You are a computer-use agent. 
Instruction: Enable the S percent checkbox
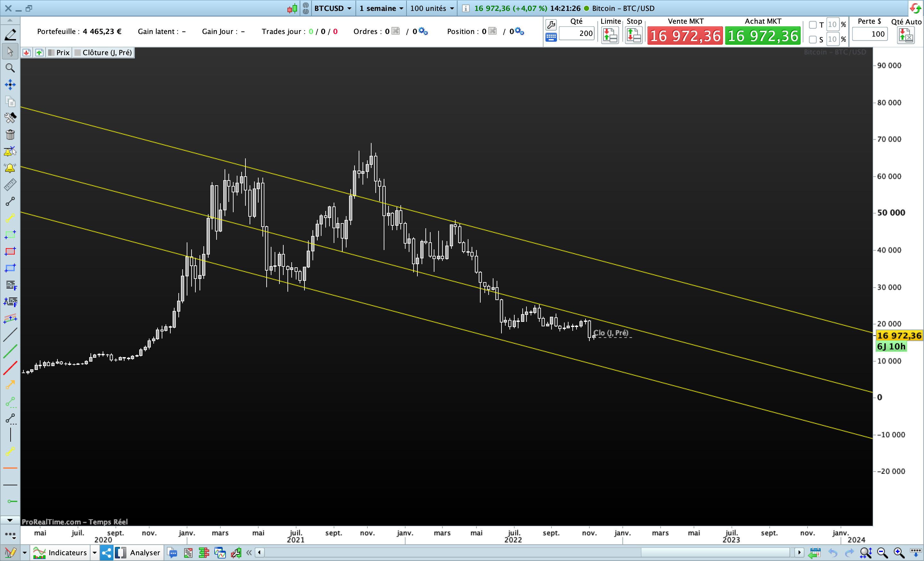tap(813, 39)
